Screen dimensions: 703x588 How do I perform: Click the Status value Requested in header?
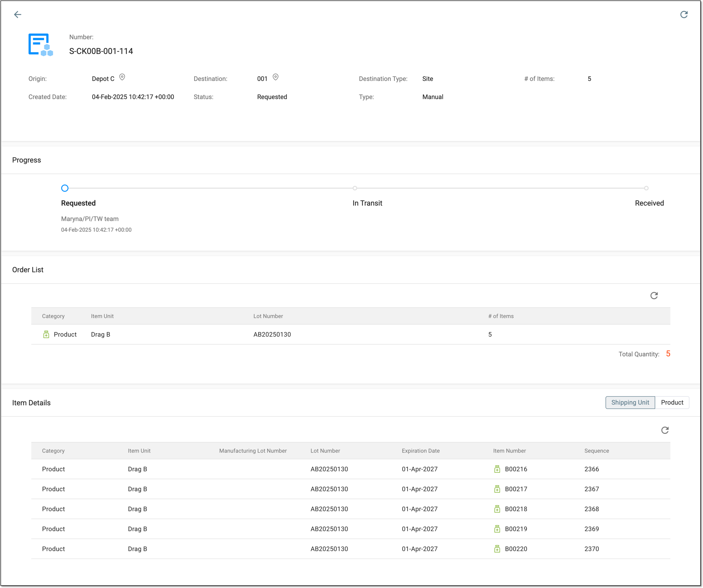click(x=272, y=97)
